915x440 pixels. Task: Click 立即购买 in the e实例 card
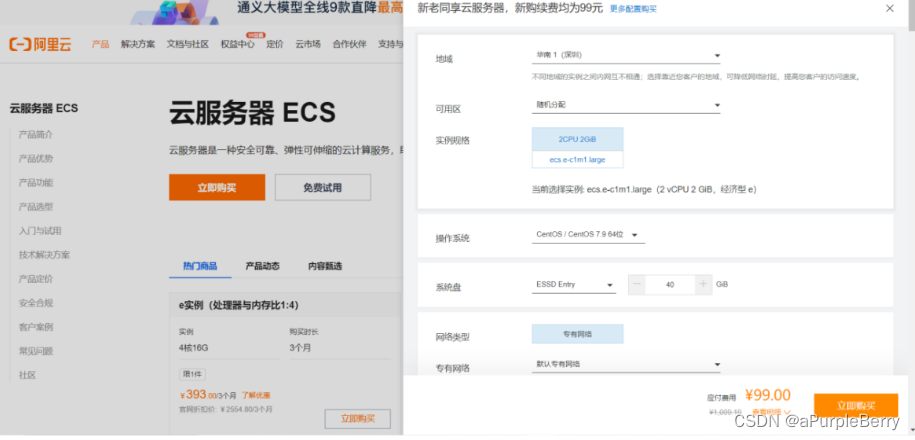(357, 418)
